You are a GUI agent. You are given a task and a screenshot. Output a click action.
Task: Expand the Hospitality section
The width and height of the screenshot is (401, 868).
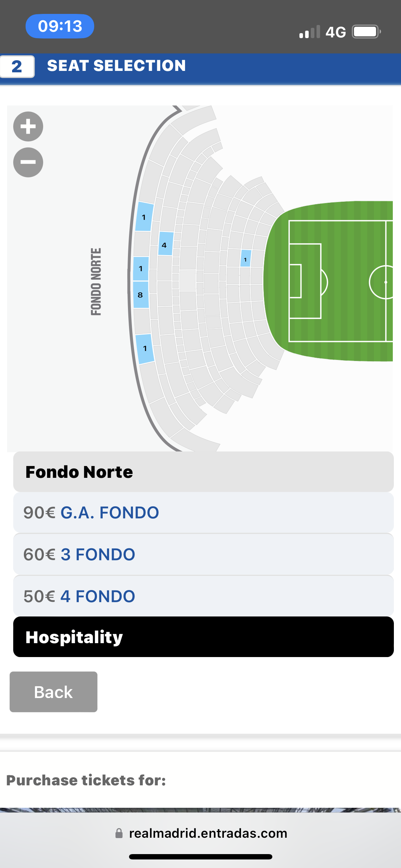(203, 637)
